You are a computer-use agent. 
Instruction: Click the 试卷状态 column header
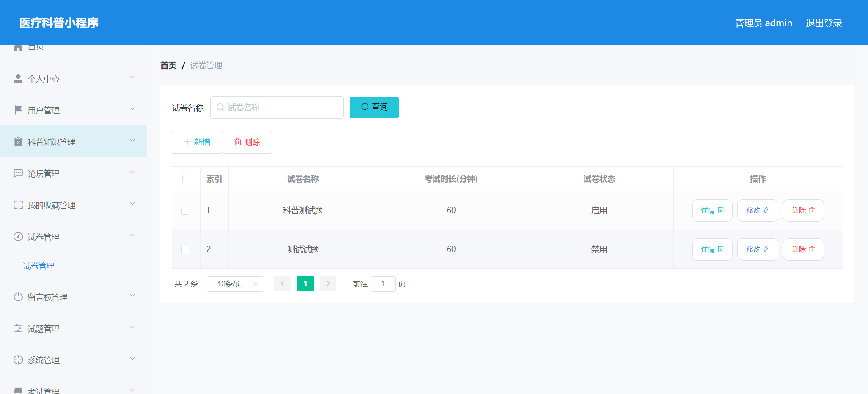click(x=599, y=179)
